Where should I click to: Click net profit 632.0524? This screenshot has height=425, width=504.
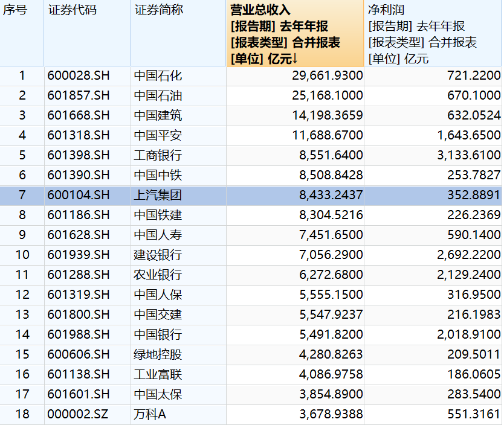pos(474,115)
